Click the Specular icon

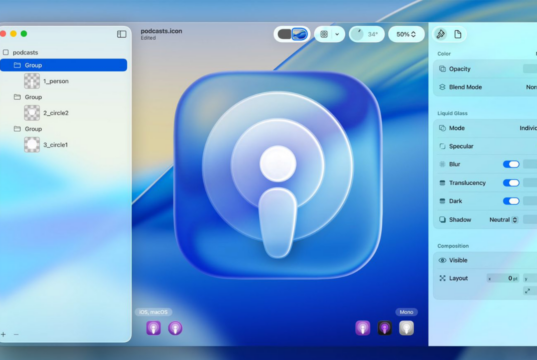[x=442, y=146]
